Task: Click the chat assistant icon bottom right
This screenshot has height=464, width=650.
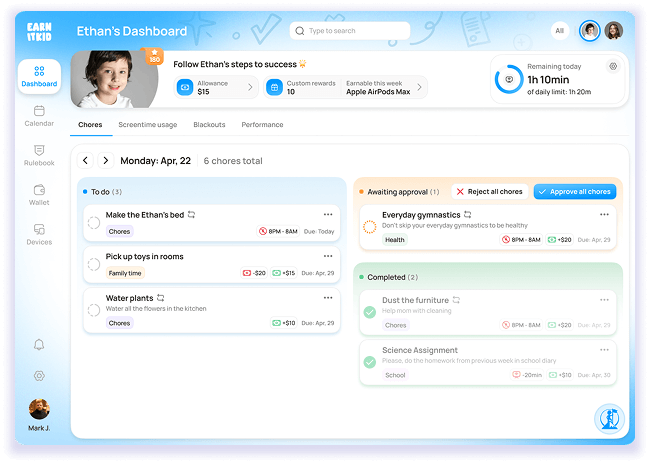Action: (608, 418)
